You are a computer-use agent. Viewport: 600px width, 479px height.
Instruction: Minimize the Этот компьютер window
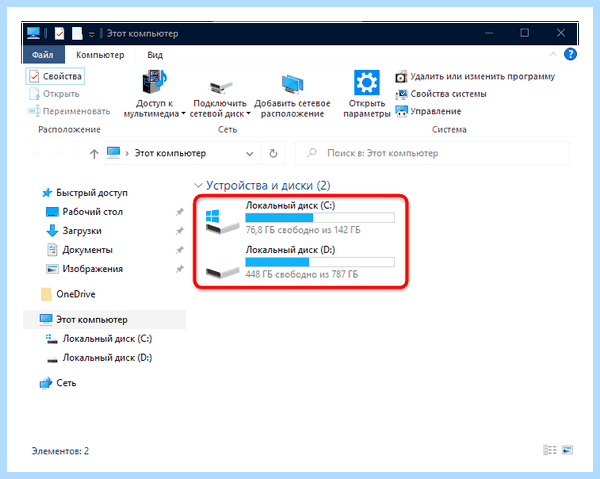click(x=489, y=33)
